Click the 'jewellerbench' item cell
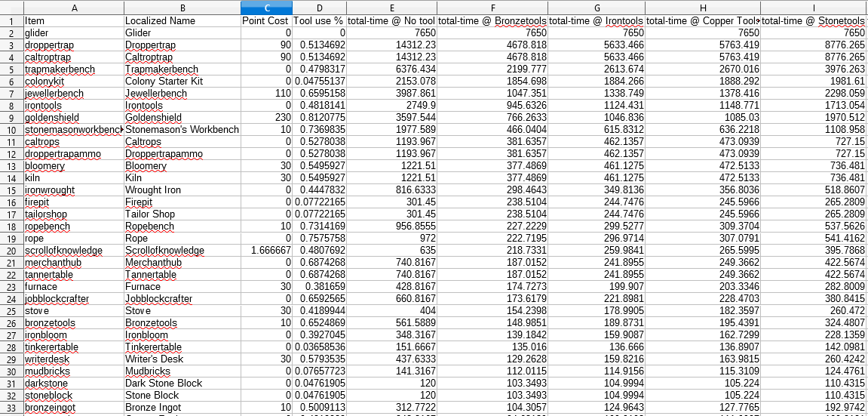Image resolution: width=868 pixels, height=416 pixels. (74, 93)
